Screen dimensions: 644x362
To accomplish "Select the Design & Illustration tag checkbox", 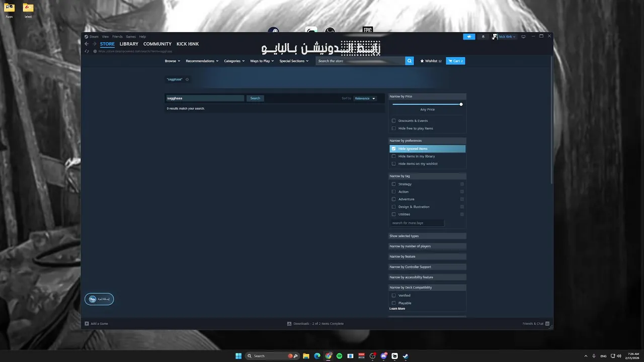I will click(393, 207).
